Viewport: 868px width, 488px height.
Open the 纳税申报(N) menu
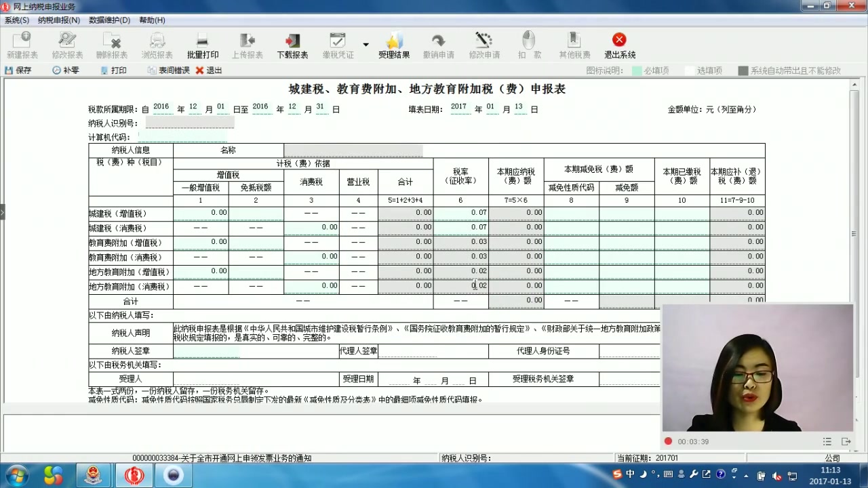(58, 20)
